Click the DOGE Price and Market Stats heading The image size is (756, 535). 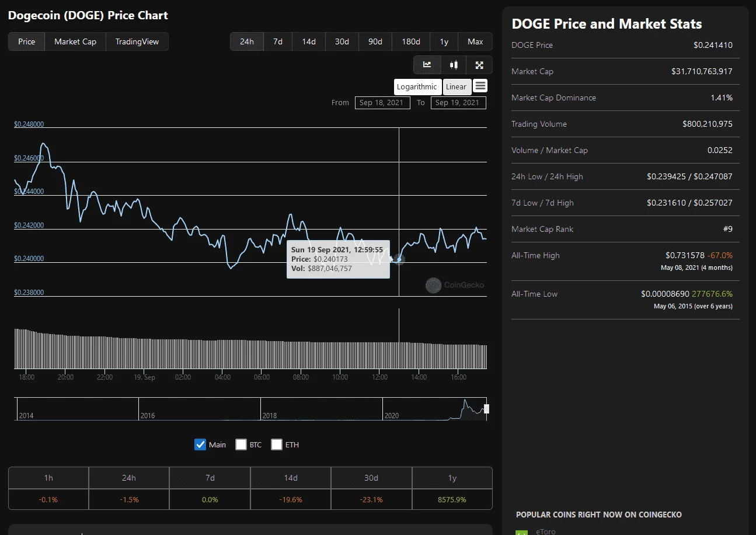click(x=607, y=24)
